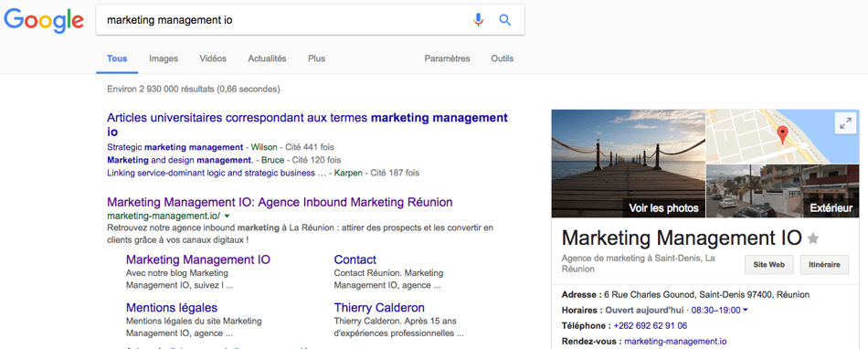
Task: Call phone number +262 692 62 91 06
Action: pos(651,326)
